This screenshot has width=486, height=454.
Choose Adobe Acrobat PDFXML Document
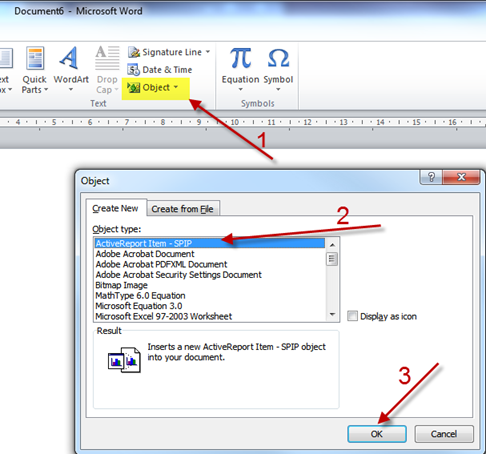point(210,264)
